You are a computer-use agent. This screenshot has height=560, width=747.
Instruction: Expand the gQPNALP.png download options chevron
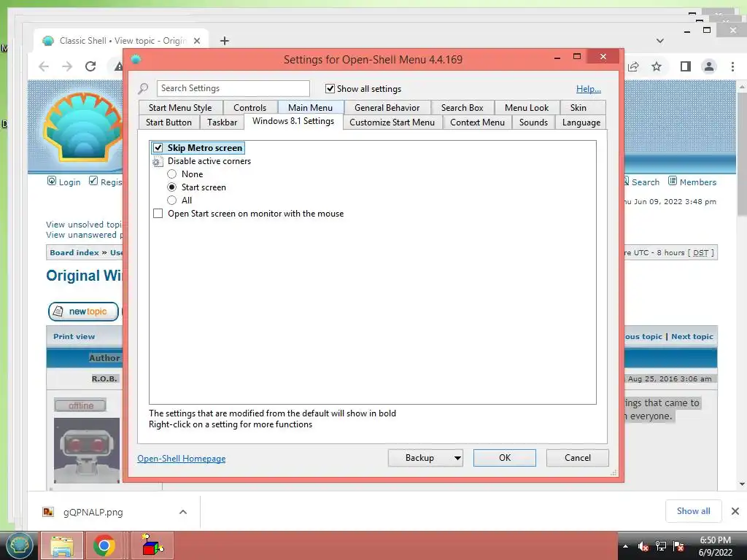tap(183, 512)
